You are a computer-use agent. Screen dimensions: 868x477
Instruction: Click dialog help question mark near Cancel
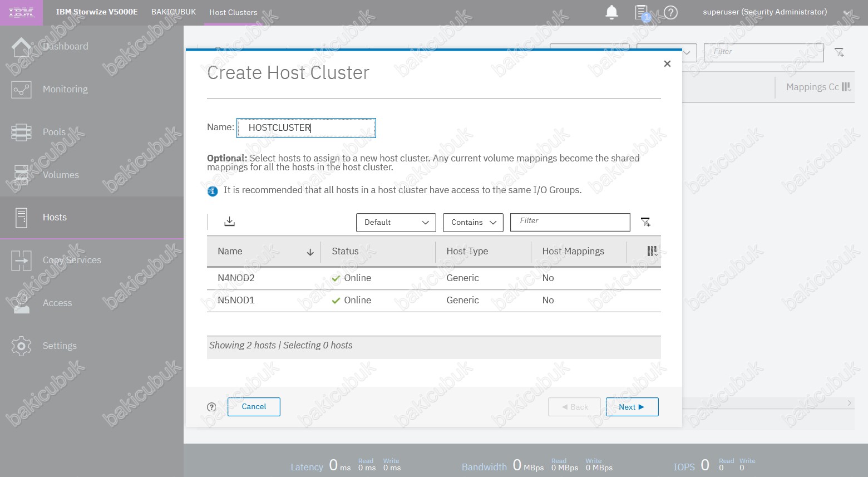tap(211, 407)
